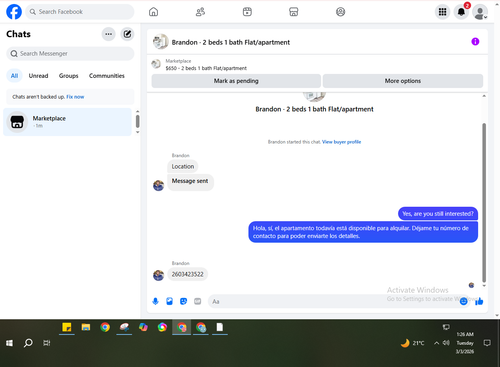Click the Search Messenger field

coord(70,54)
